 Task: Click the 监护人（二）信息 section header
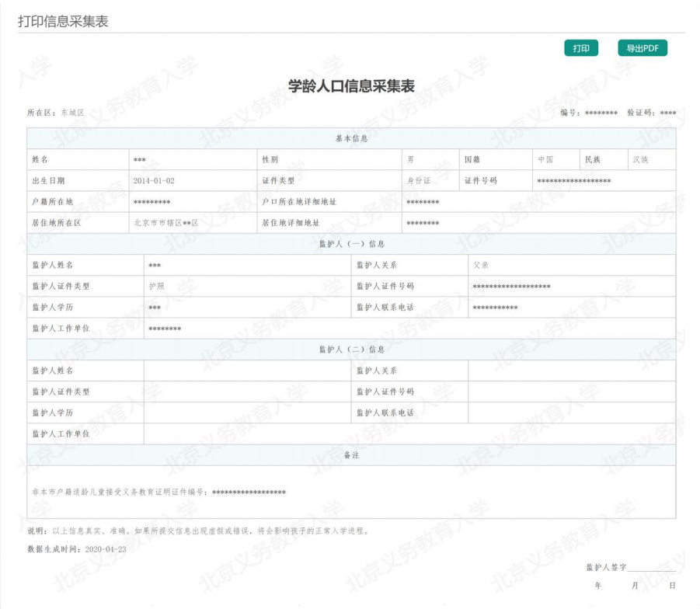351,350
